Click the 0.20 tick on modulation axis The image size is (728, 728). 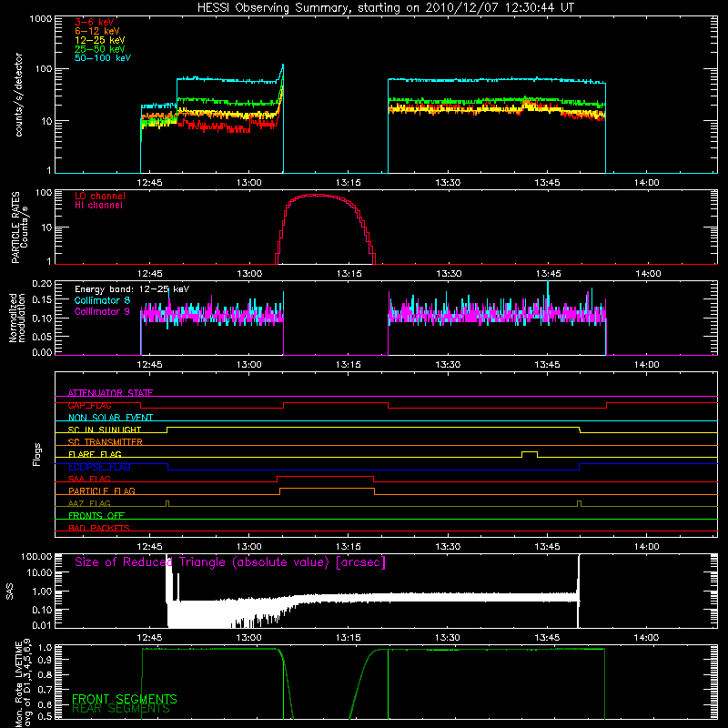(42, 284)
